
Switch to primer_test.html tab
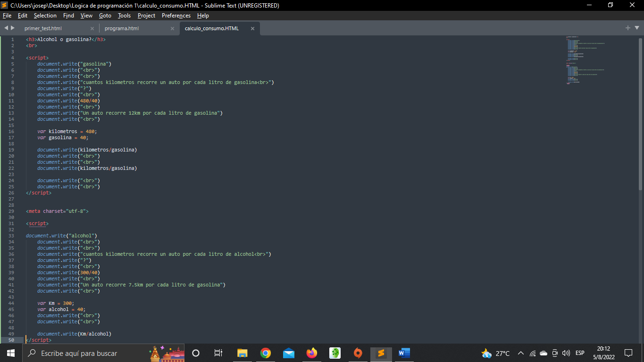[x=43, y=28]
